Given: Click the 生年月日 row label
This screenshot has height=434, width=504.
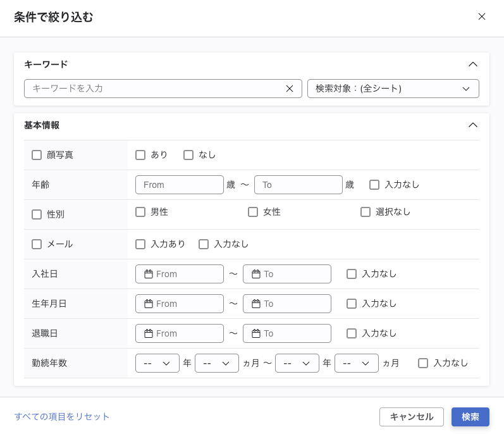Looking at the screenshot, I should 49,304.
